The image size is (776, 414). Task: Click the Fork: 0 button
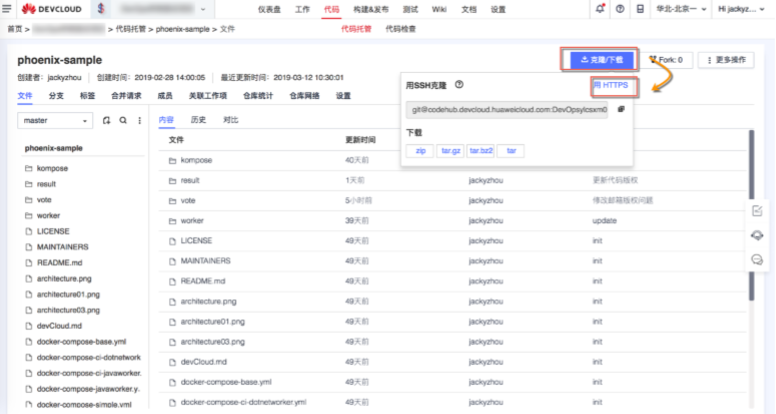[666, 60]
